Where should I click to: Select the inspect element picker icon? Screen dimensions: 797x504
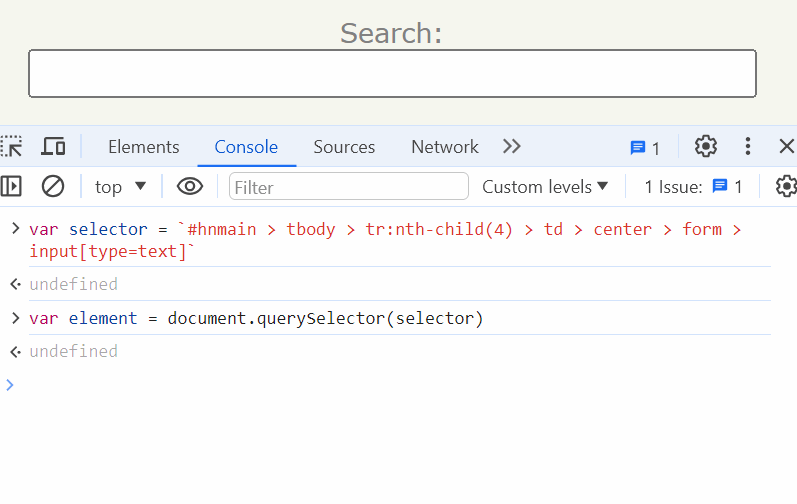pos(12,147)
